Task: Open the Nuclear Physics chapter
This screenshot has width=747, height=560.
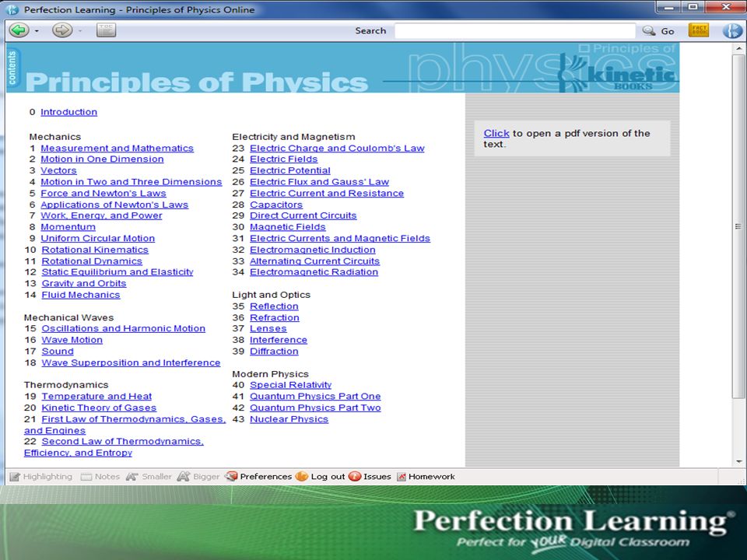Action: pyautogui.click(x=289, y=419)
